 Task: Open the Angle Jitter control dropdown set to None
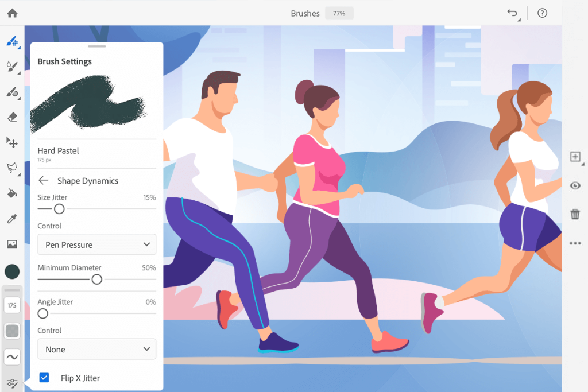(x=96, y=349)
